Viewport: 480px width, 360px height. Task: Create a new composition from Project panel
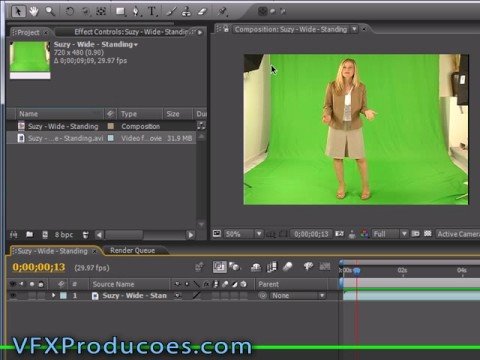(45, 235)
